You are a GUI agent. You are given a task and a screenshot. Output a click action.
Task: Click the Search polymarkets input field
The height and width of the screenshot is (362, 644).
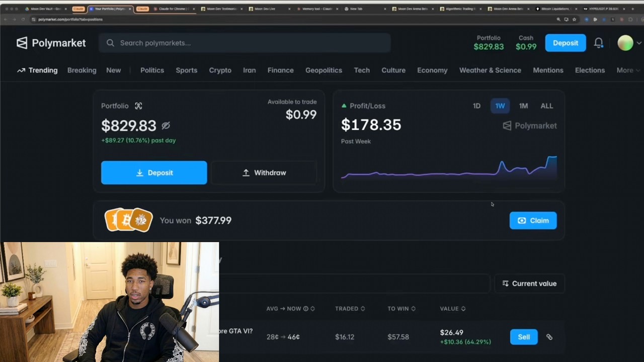[x=245, y=43]
